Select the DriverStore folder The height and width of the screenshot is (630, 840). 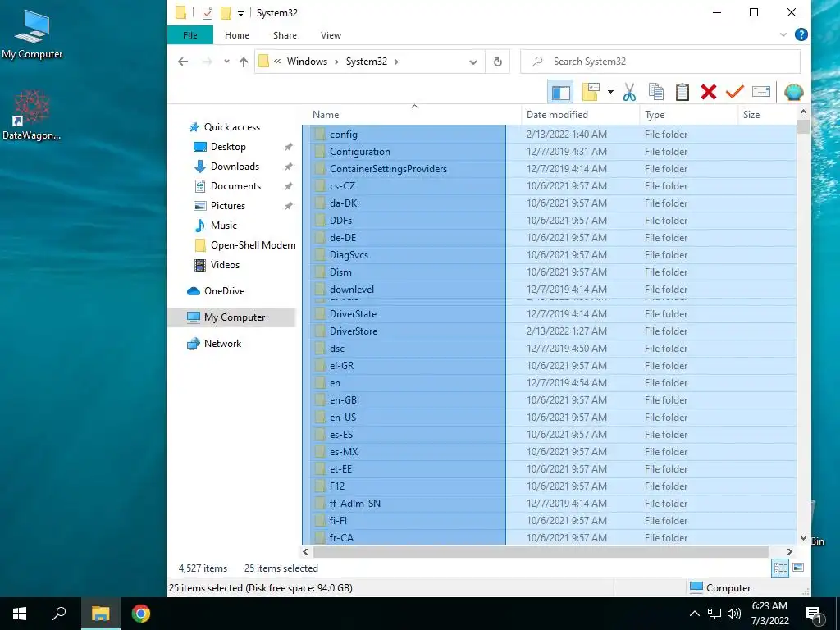[x=549, y=331]
